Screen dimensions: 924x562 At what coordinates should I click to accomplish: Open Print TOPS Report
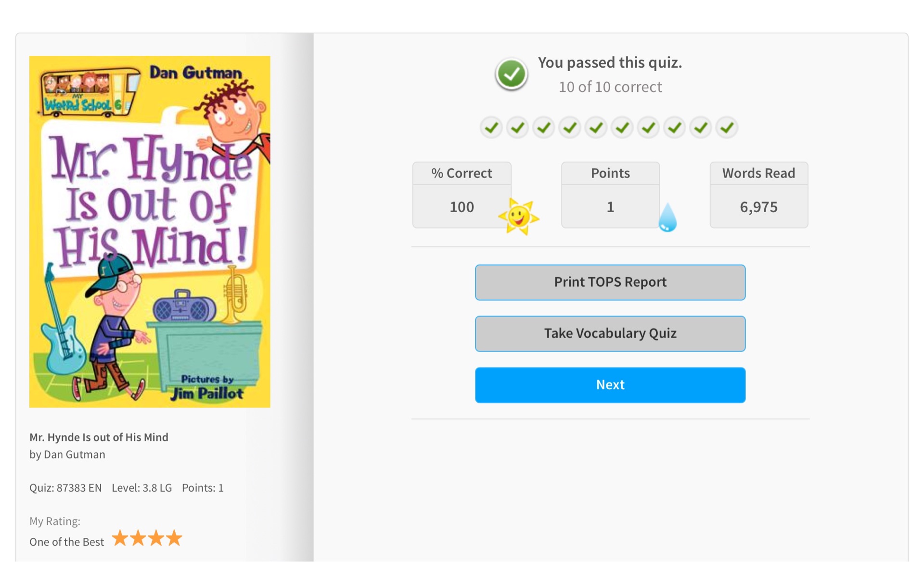(x=610, y=282)
